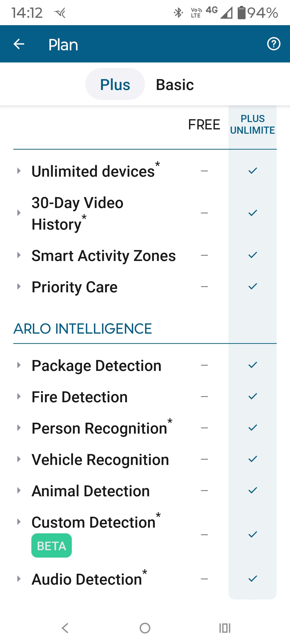The image size is (290, 644).
Task: Select the Plus Unlimited column header
Action: [252, 124]
